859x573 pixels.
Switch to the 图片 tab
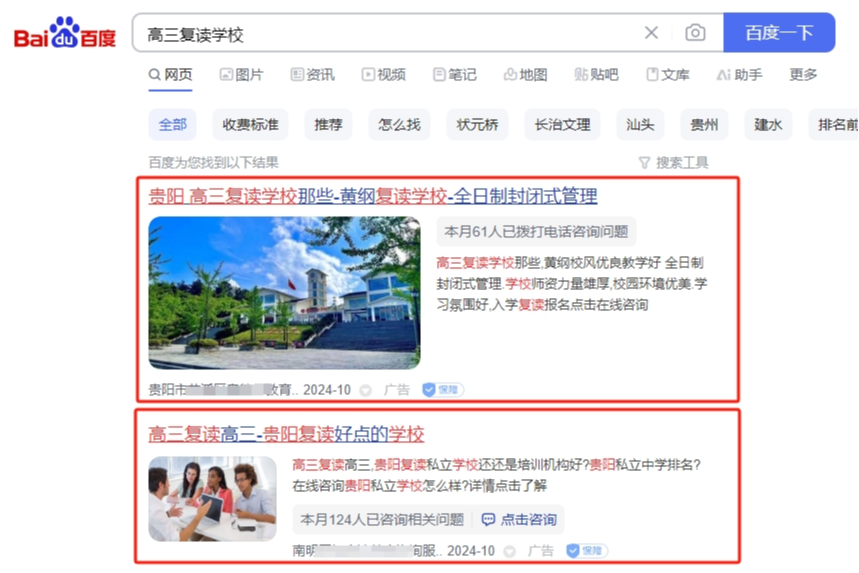[x=242, y=75]
